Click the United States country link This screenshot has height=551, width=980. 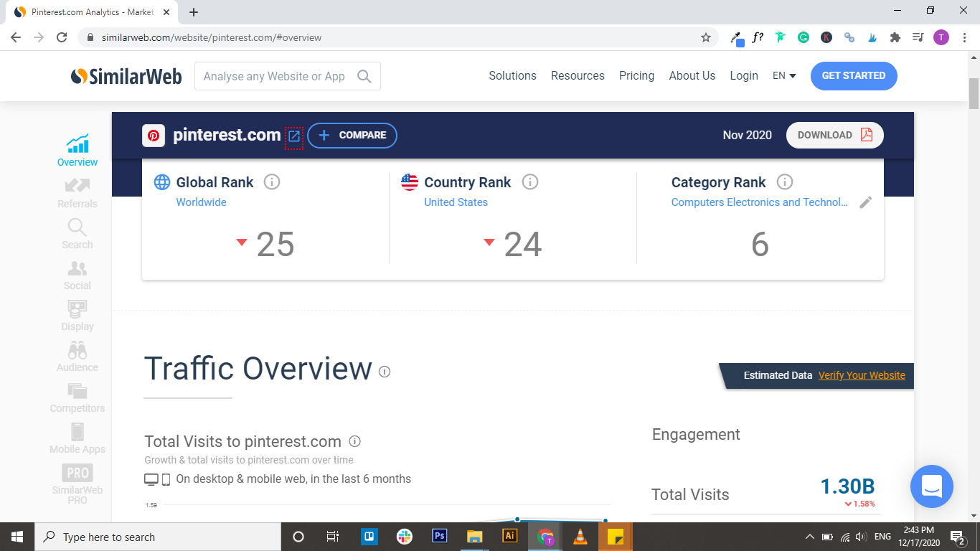pos(456,202)
